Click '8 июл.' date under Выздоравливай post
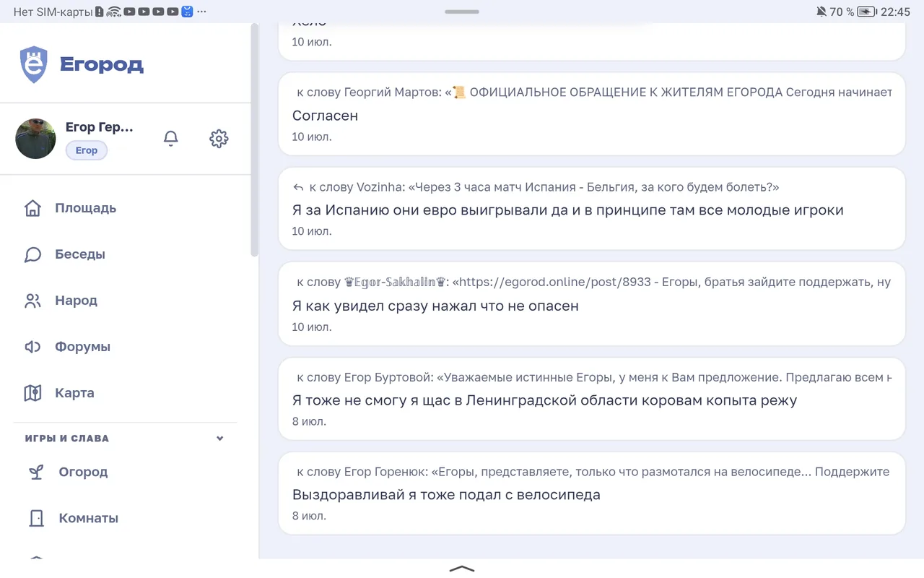The width and height of the screenshot is (924, 578). 309,516
